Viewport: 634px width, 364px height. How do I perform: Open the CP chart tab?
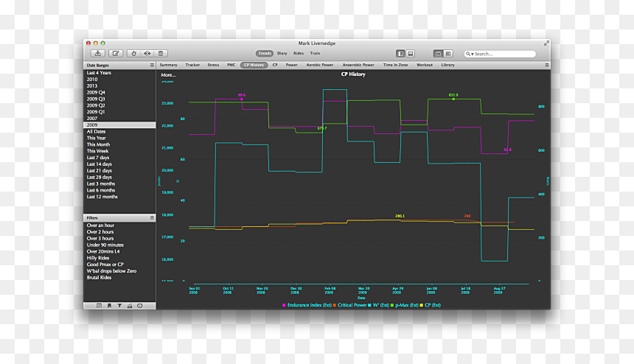(x=275, y=65)
